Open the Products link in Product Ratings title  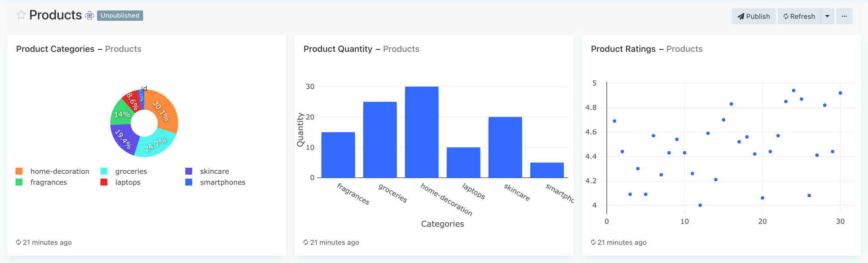point(684,49)
